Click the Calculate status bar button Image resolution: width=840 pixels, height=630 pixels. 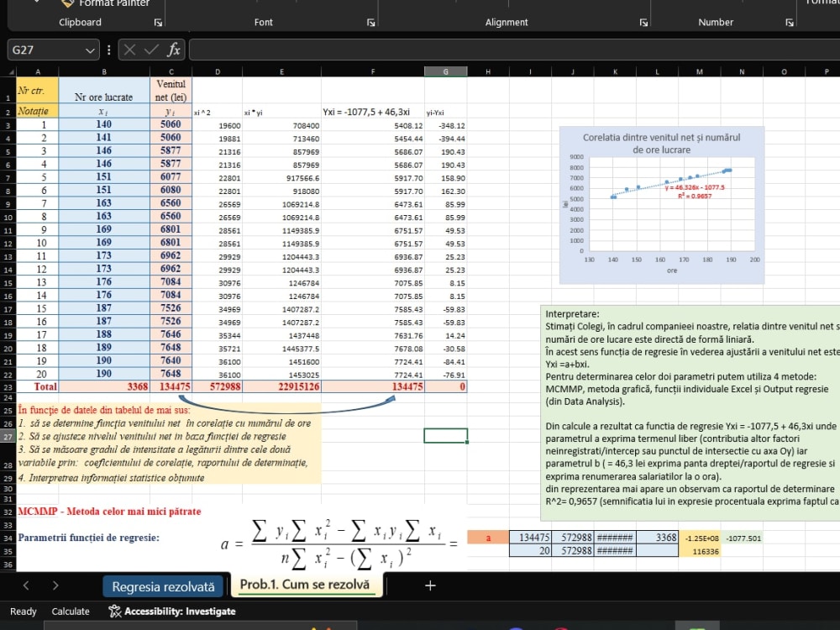(x=71, y=612)
